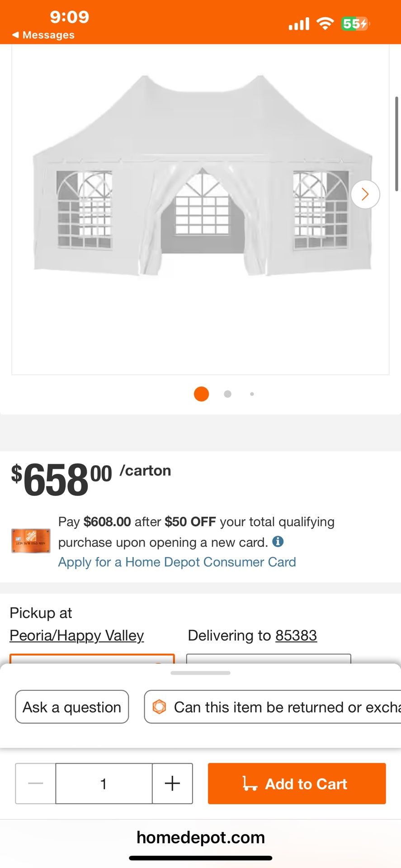Image resolution: width=401 pixels, height=868 pixels.
Task: Open Peoria/Happy Valley store selector
Action: point(77,635)
